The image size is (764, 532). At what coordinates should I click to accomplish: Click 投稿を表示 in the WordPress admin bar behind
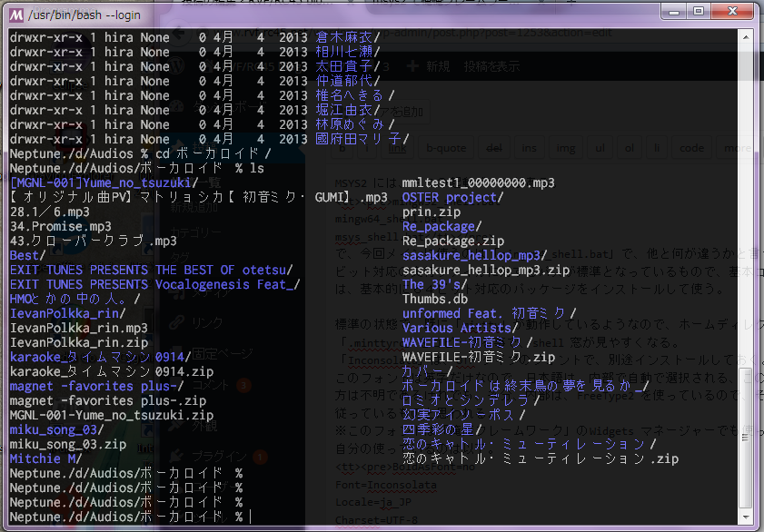point(491,66)
